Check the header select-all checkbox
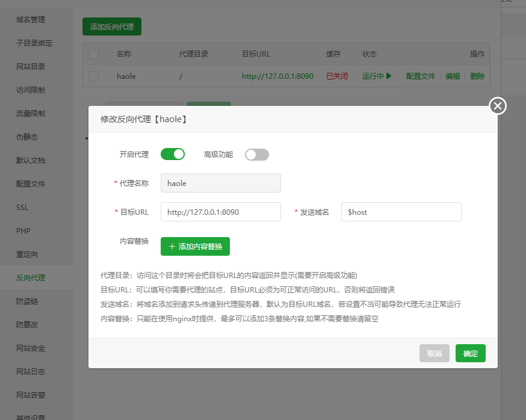Screen dimensions: 526x420 [x=94, y=54]
